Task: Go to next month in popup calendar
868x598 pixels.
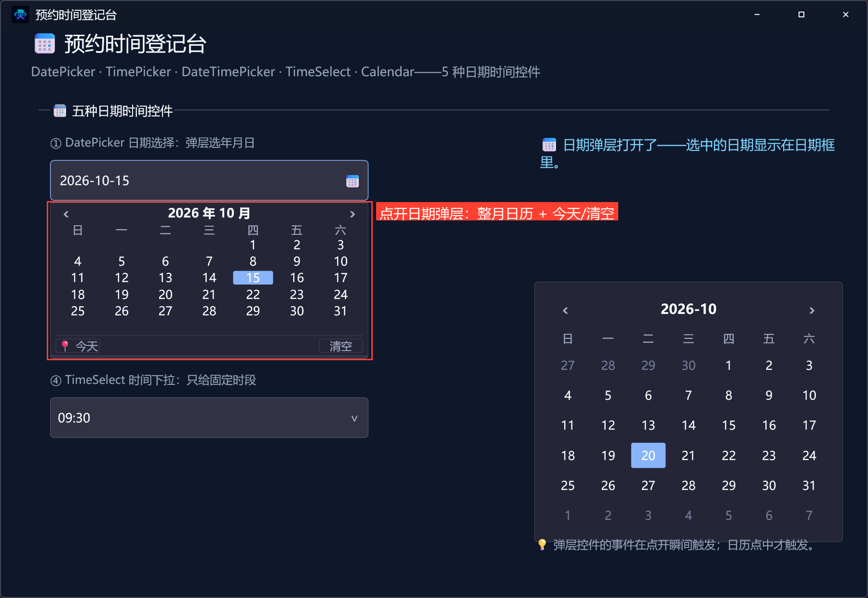Action: click(x=353, y=214)
